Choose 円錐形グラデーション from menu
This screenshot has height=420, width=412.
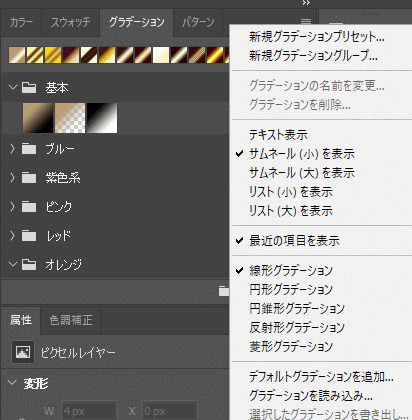pyautogui.click(x=297, y=308)
